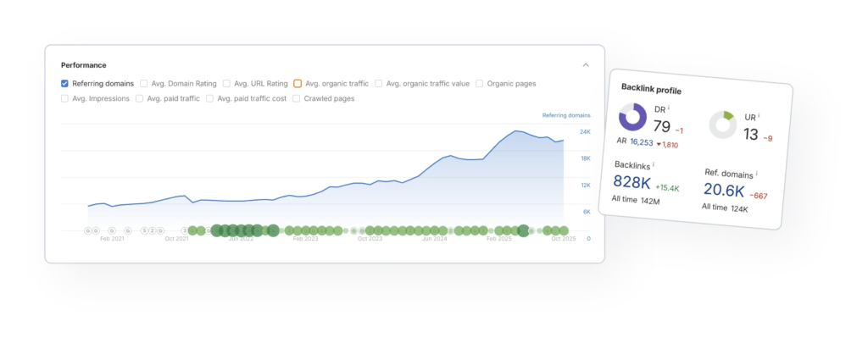The image size is (868, 338).
Task: Open the info icon next to UR
Action: [759, 115]
